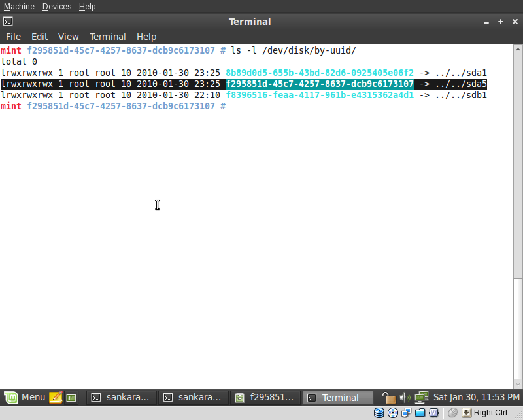Image resolution: width=523 pixels, height=420 pixels.
Task: Open the unlocked keyring padlock icon
Action: [388, 396]
